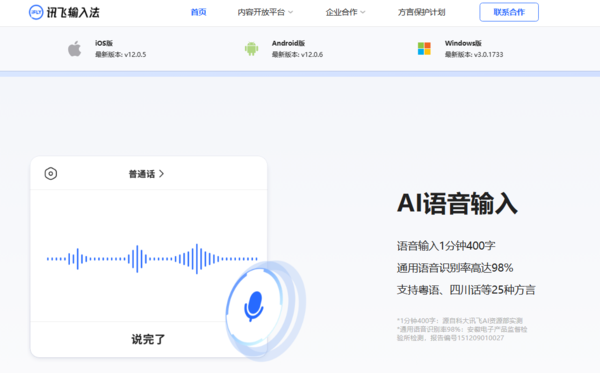600x373 pixels.
Task: Expand the chevron next to 普通话
Action: 161,174
